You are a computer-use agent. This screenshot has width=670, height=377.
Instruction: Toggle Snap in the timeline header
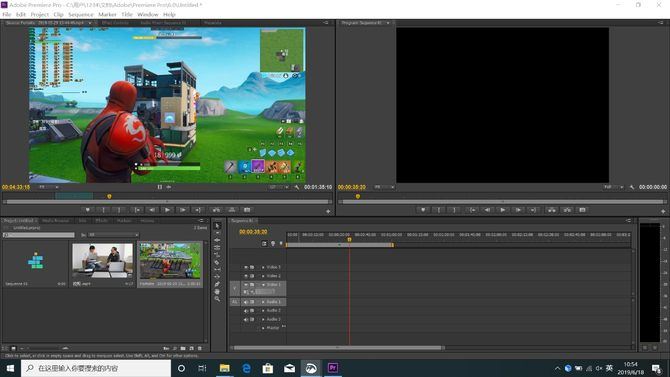coord(264,244)
